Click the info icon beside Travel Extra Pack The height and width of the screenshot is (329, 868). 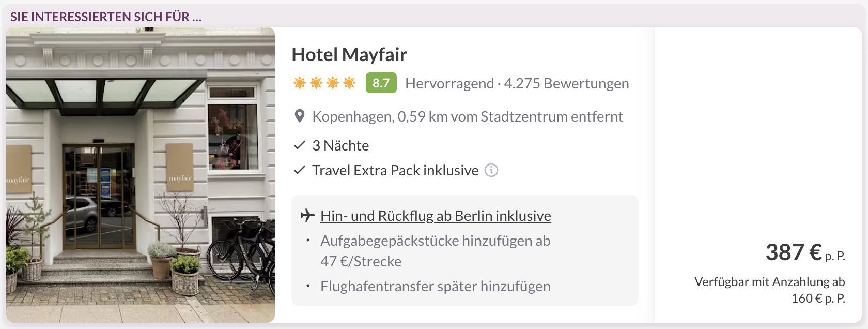tap(491, 170)
